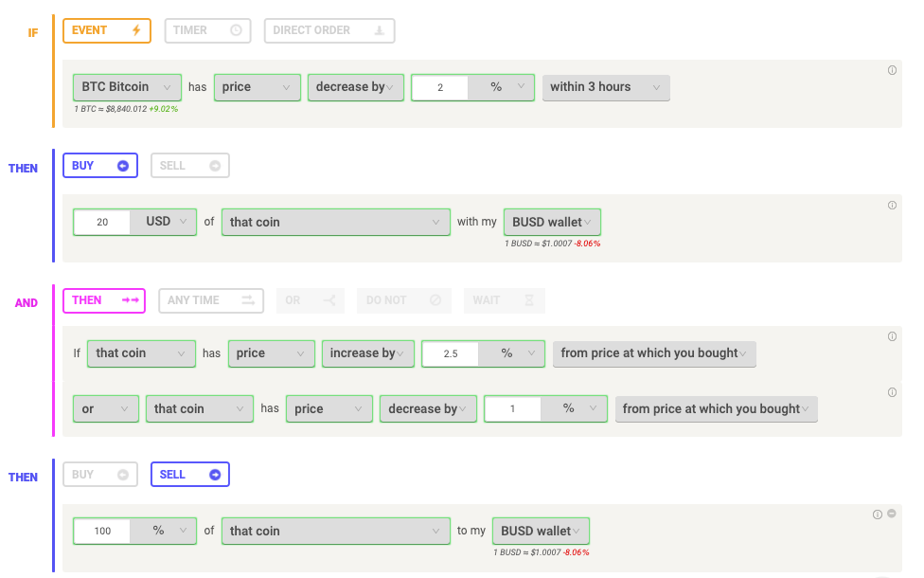Click the DO NOT operator button
Image resolution: width=924 pixels, height=578 pixels.
(x=403, y=300)
